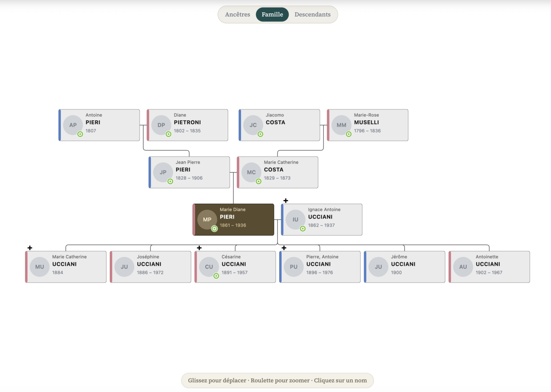Click the year 1884 on Marie Catherine Ucciani
This screenshot has width=551, height=392.
[x=57, y=272]
